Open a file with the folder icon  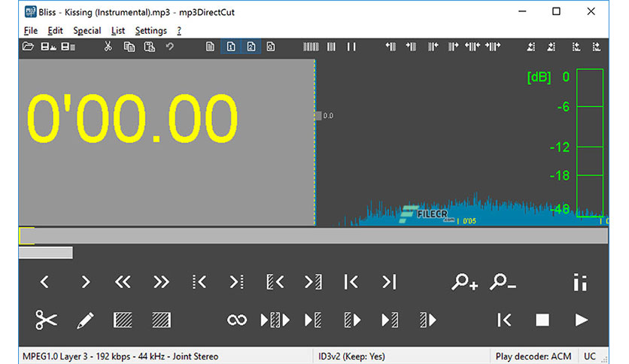coord(28,47)
